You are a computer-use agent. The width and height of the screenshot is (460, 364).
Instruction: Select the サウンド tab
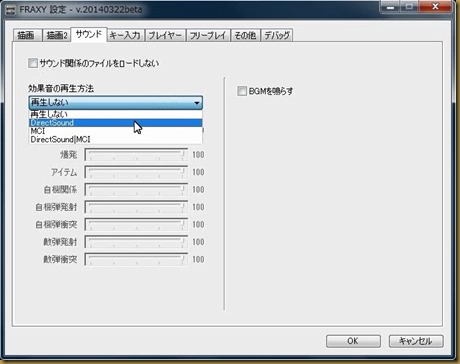point(89,34)
